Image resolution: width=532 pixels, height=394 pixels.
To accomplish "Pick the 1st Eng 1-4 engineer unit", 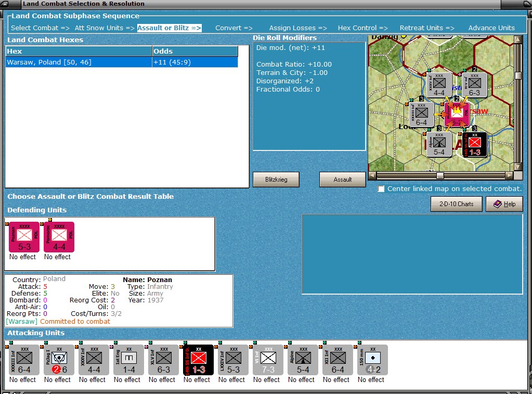I will (129, 360).
